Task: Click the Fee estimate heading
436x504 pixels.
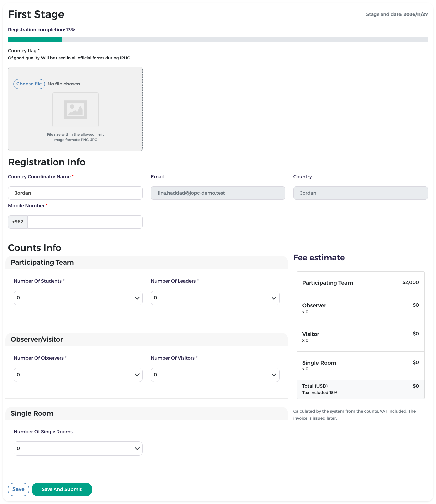Action: click(319, 258)
